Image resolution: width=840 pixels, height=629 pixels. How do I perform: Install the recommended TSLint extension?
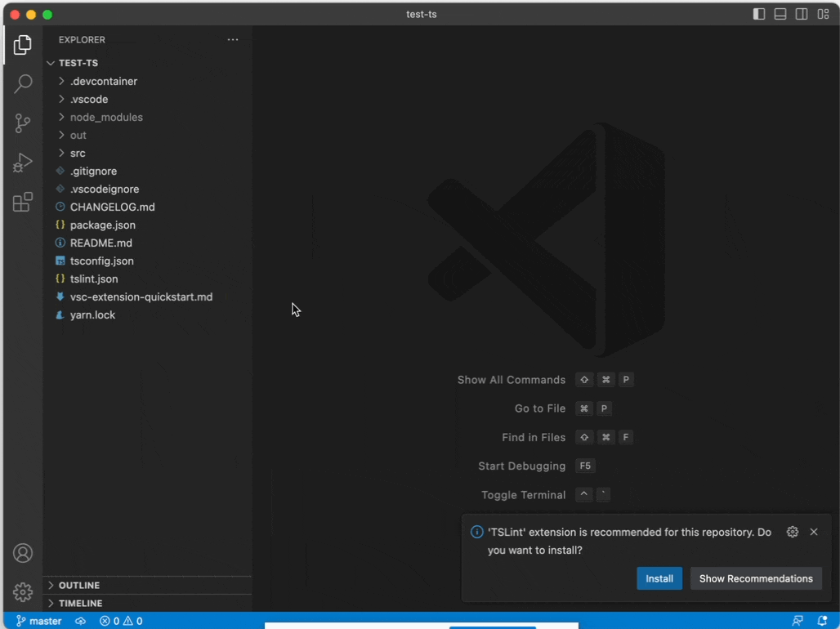(x=659, y=578)
